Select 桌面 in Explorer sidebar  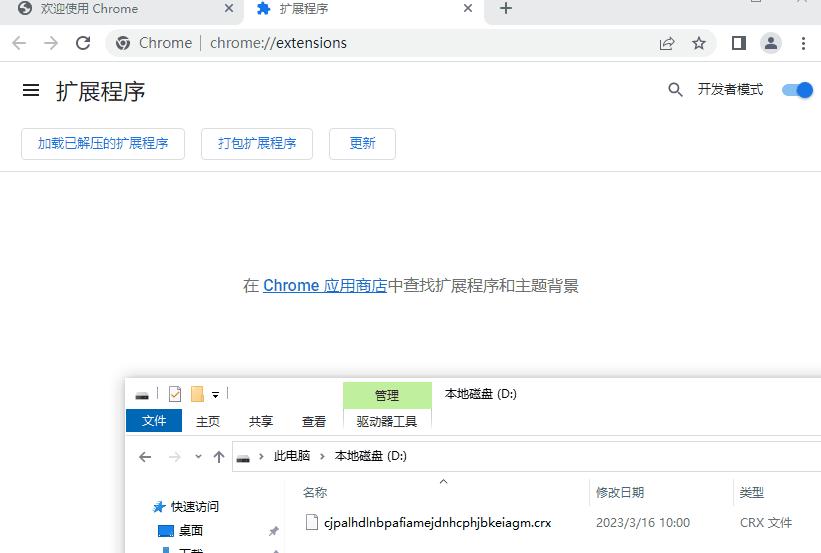191,530
